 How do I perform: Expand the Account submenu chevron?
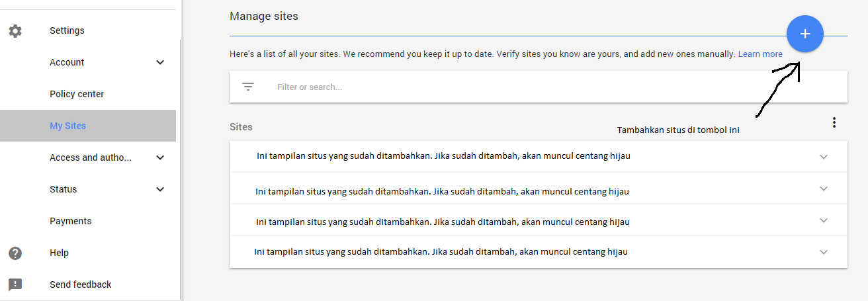159,62
